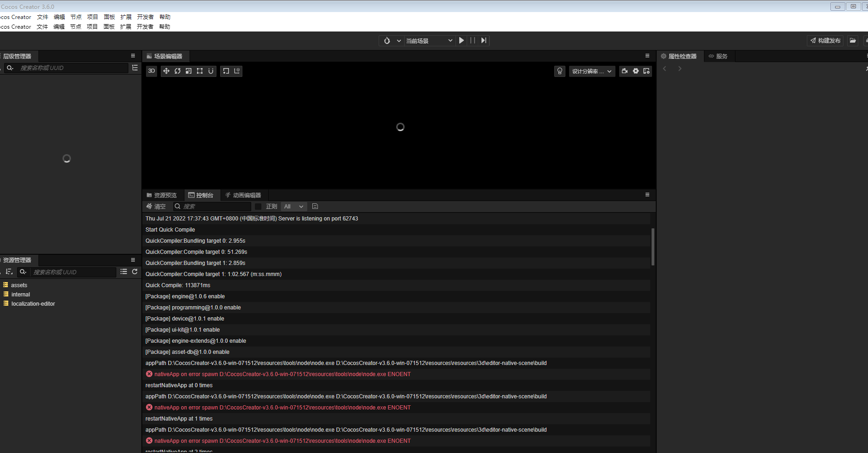The width and height of the screenshot is (868, 453).
Task: Open the current scene dropdown
Action: [430, 41]
